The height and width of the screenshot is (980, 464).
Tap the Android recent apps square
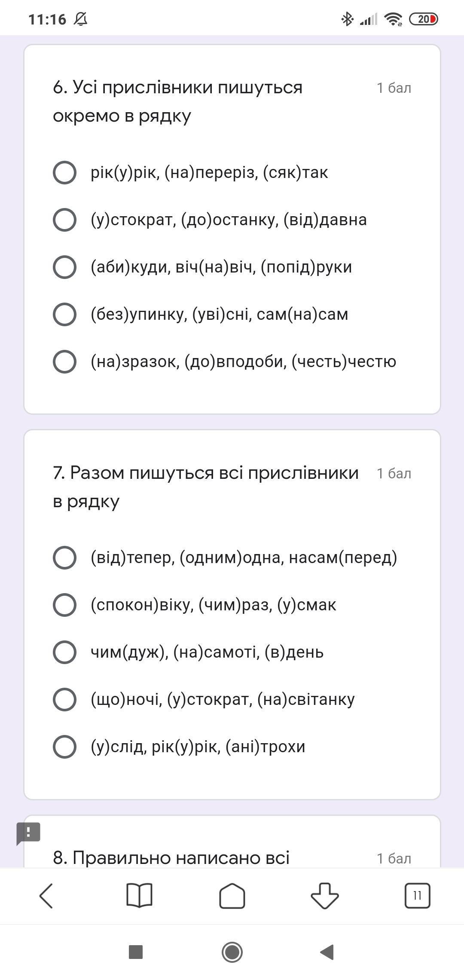[x=136, y=952]
